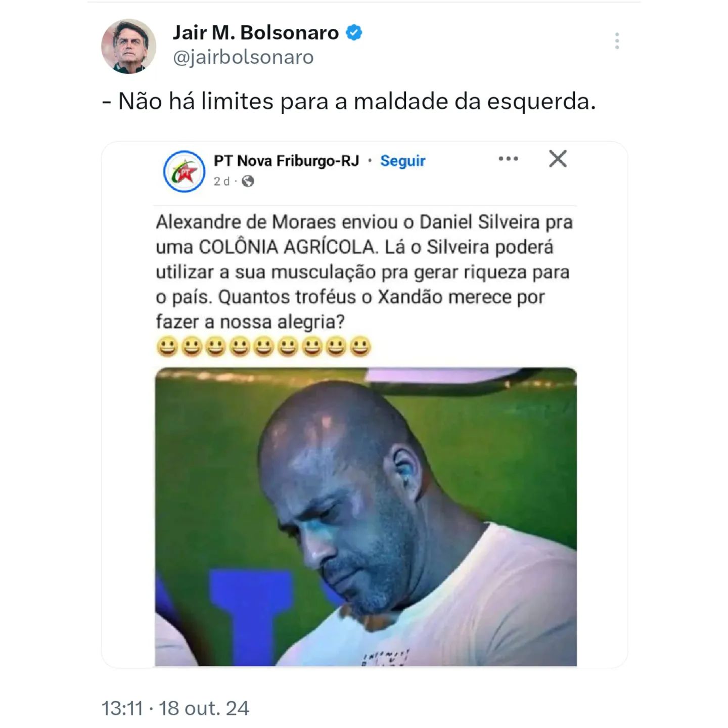728x728 pixels.
Task: Click the globe public visibility icon
Action: point(248,181)
